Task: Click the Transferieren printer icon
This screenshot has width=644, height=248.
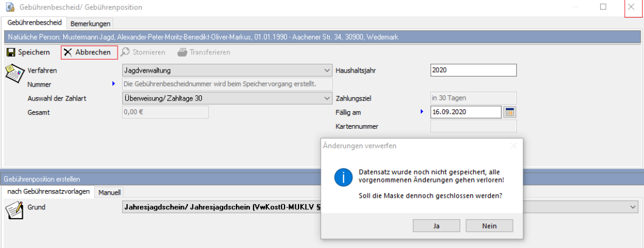Action: click(183, 52)
